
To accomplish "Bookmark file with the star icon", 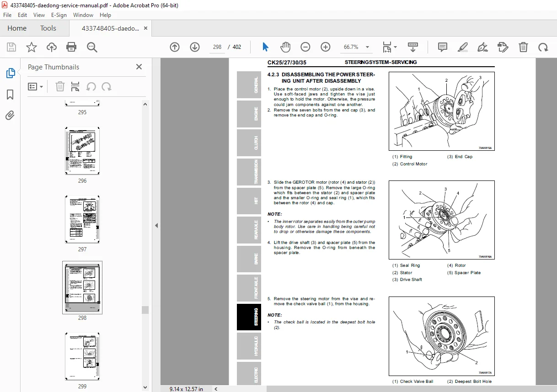I will [31, 47].
